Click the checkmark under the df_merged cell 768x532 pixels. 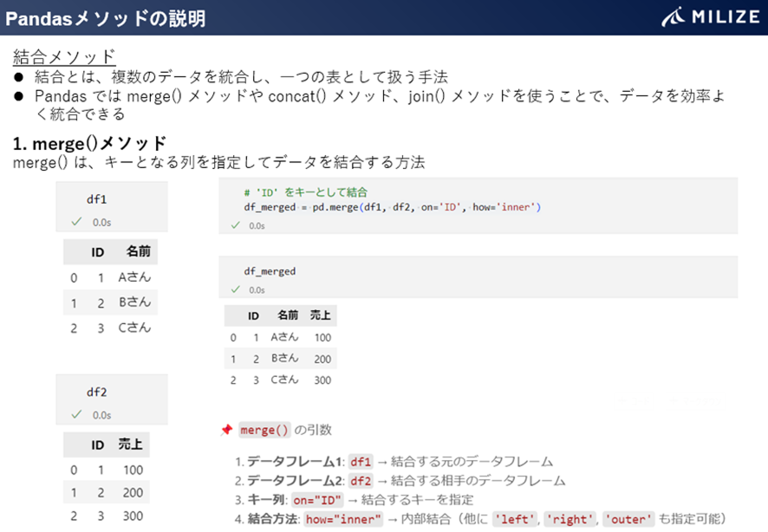(x=236, y=289)
